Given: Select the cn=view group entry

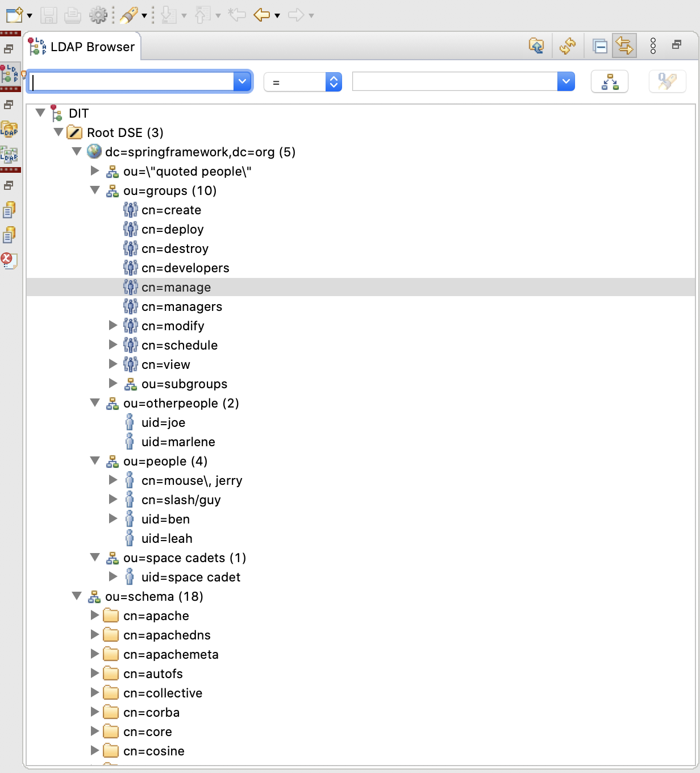Looking at the screenshot, I should (x=166, y=365).
